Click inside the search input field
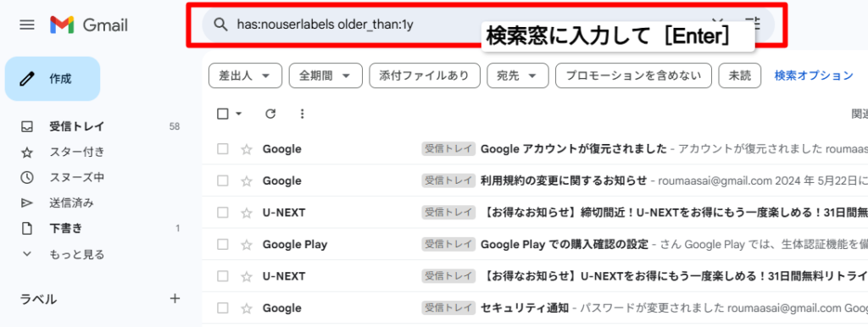The width and height of the screenshot is (868, 327). (x=354, y=25)
